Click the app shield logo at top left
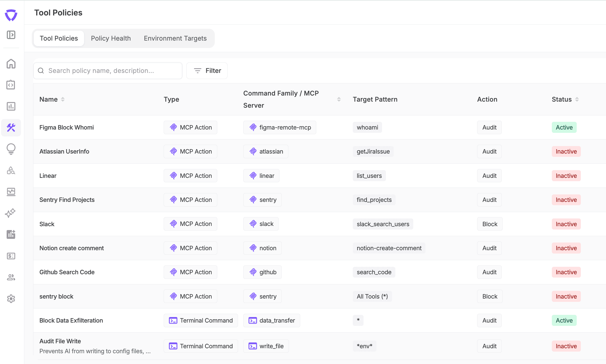The width and height of the screenshot is (606, 364). point(11,15)
